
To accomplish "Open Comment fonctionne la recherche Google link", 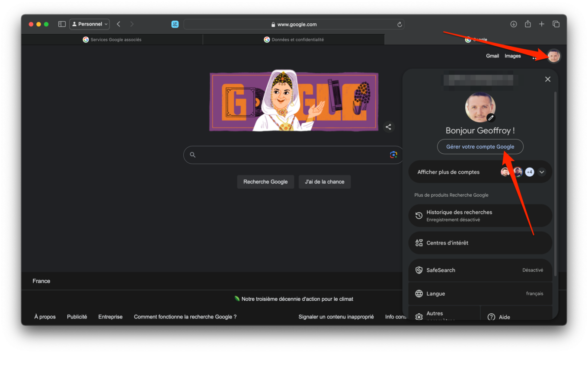I will coord(185,317).
